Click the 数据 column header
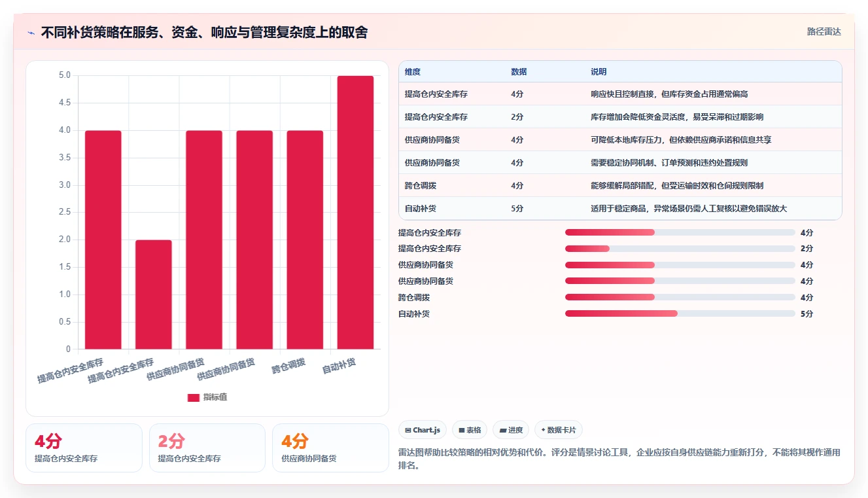The width and height of the screenshot is (868, 498). click(519, 72)
